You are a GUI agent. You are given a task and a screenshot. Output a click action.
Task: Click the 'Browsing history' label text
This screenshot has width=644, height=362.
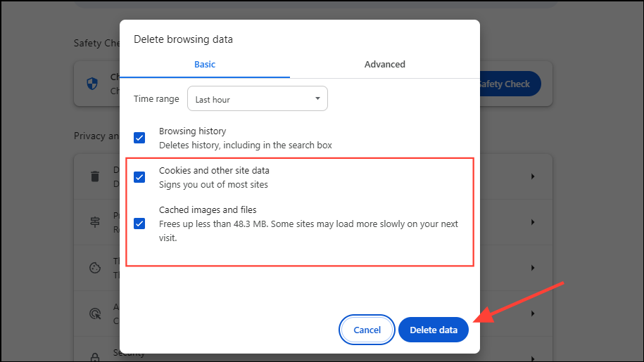[x=193, y=131]
